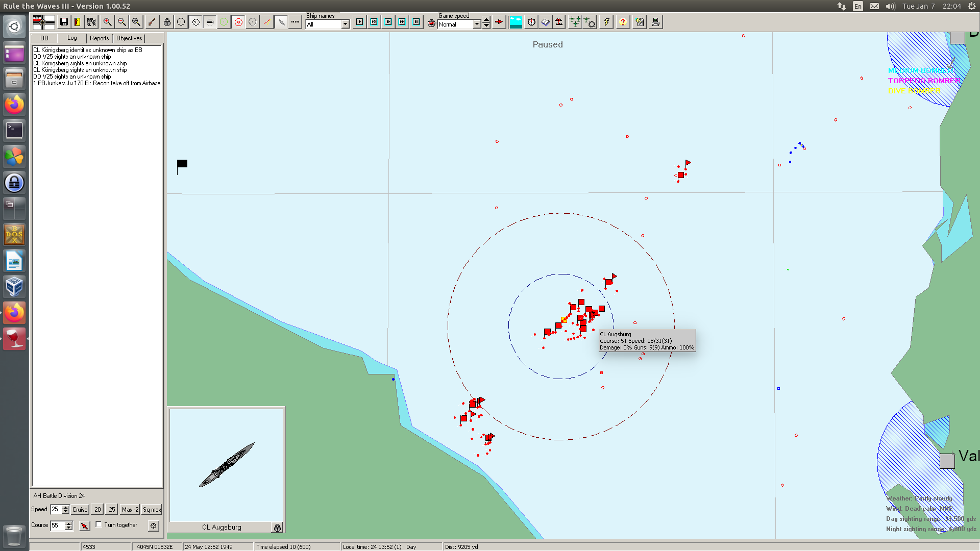This screenshot has height=551, width=980.
Task: Toggle the green range circle icon
Action: point(224,22)
